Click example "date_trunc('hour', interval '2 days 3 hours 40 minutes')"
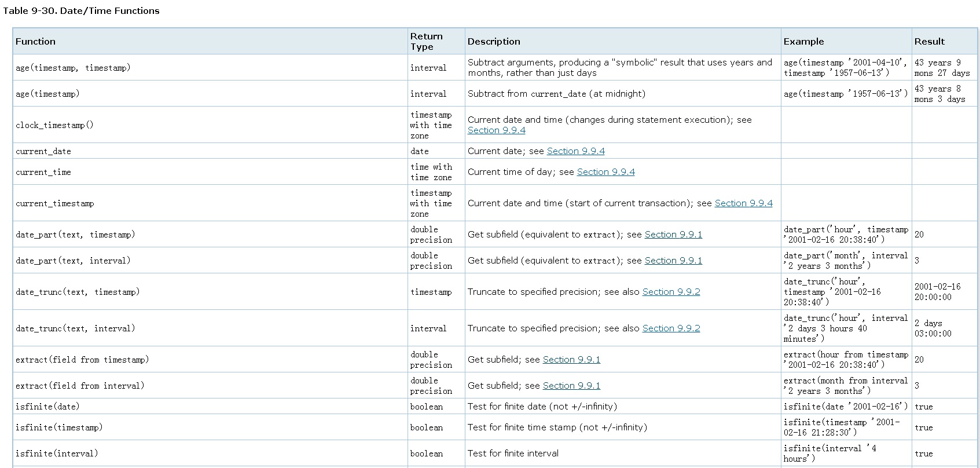The height and width of the screenshot is (468, 980). (846, 328)
